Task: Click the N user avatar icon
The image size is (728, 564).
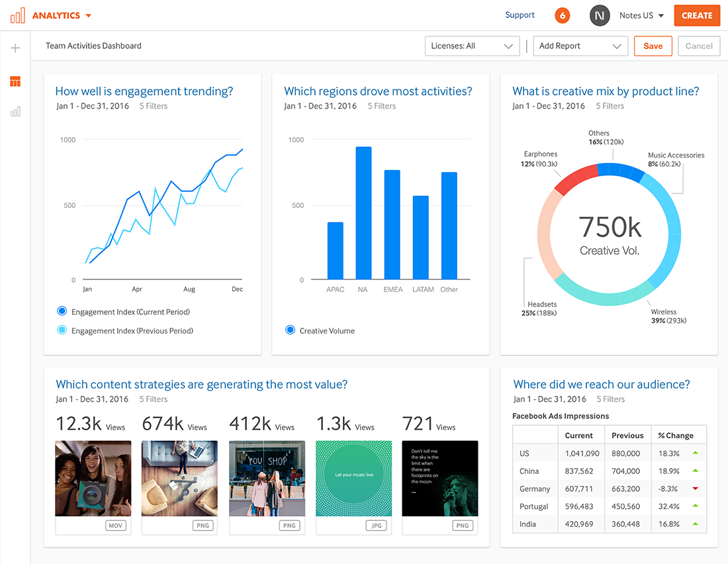Action: (x=600, y=15)
